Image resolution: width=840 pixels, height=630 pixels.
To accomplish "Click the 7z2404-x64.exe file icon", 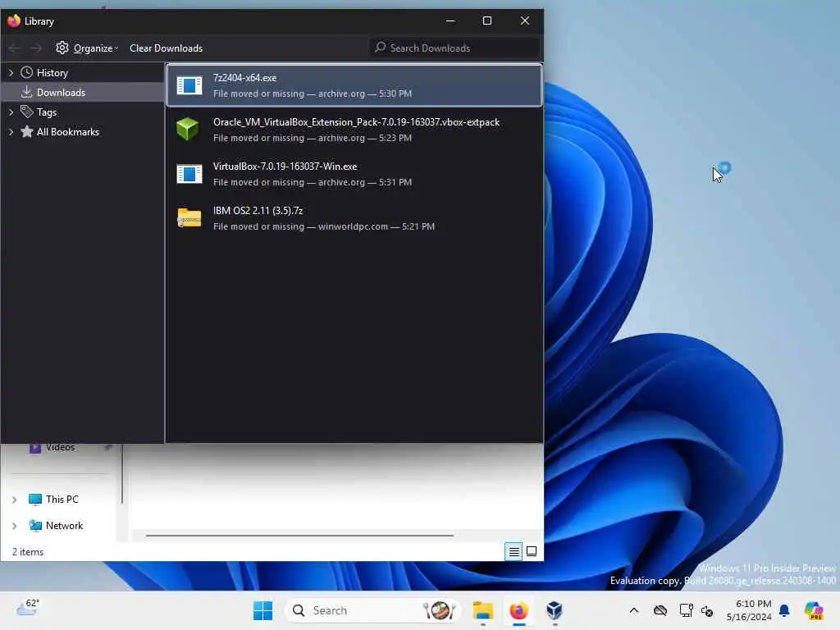I will coord(189,85).
